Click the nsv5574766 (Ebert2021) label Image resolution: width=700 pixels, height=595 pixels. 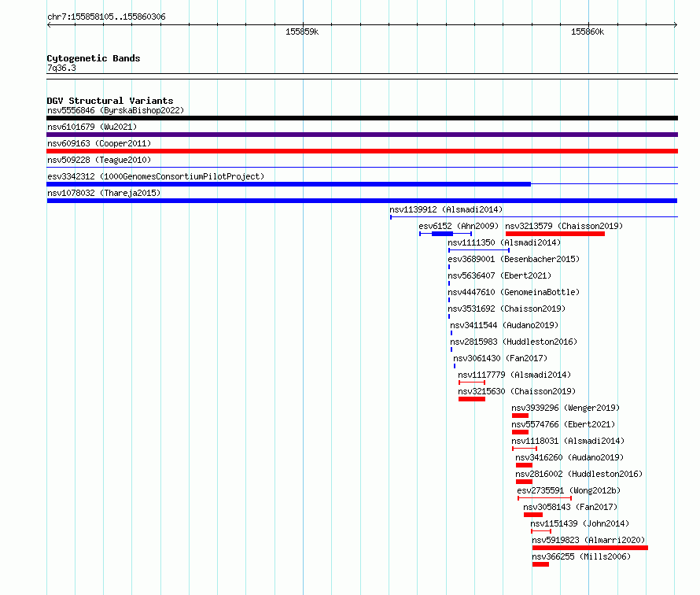point(563,424)
